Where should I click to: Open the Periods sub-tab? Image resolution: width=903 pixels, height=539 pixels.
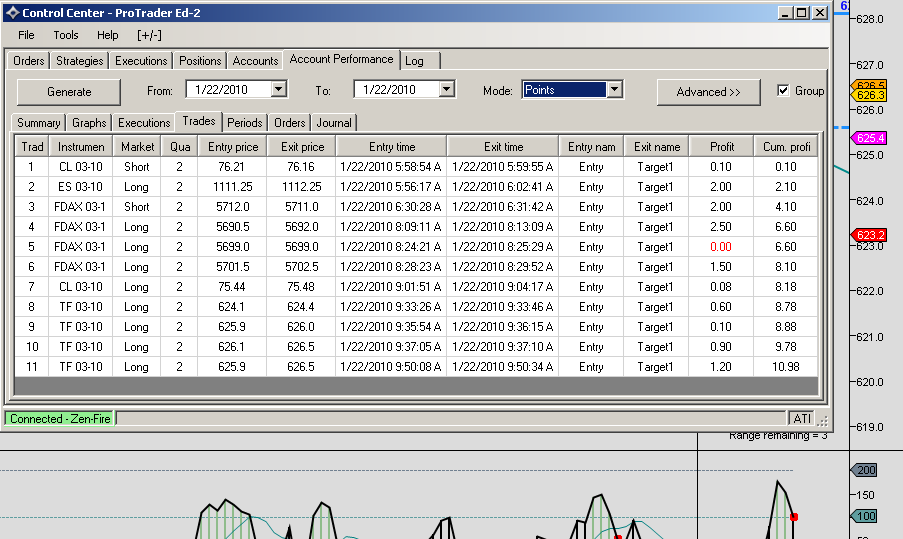coord(245,123)
